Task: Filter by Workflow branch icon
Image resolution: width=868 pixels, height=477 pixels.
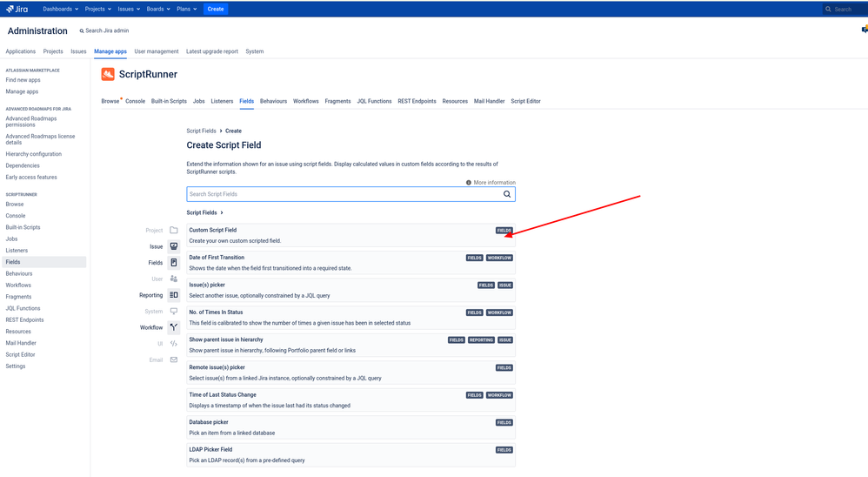Action: tap(174, 327)
